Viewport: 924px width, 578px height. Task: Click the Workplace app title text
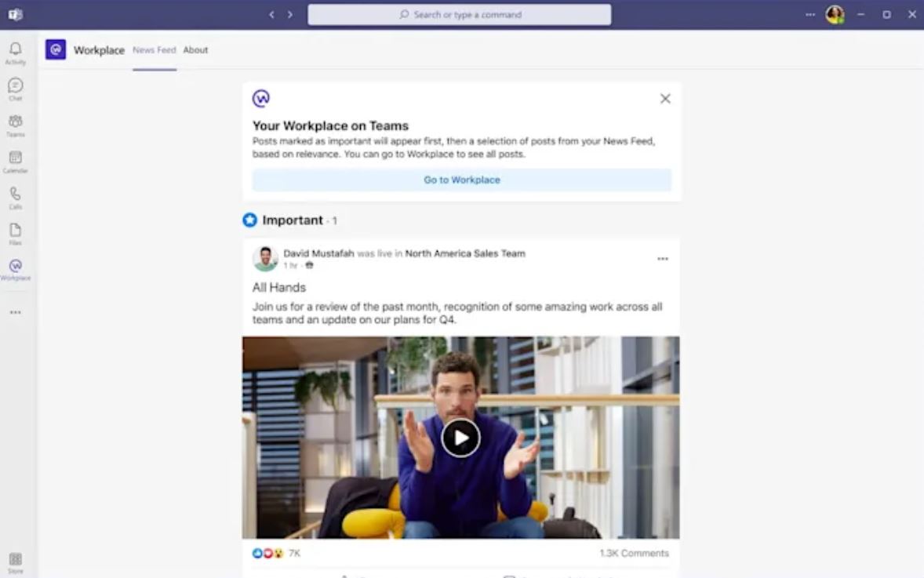[x=99, y=50]
